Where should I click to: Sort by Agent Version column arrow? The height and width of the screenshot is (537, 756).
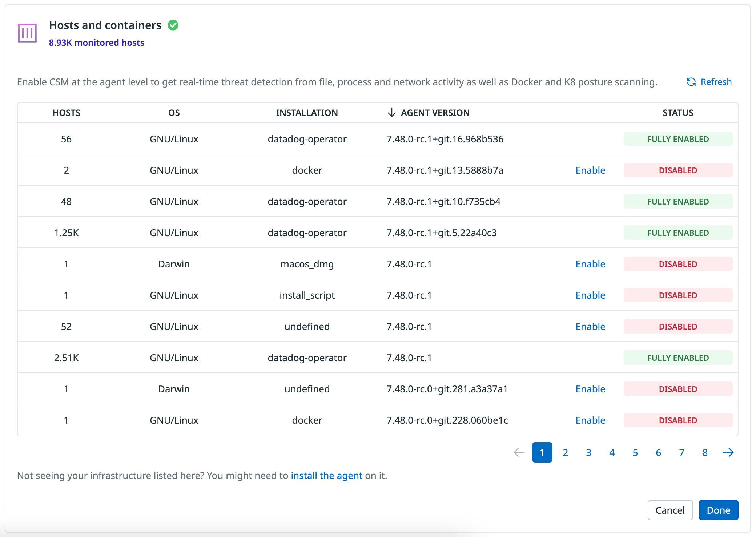[x=391, y=113]
